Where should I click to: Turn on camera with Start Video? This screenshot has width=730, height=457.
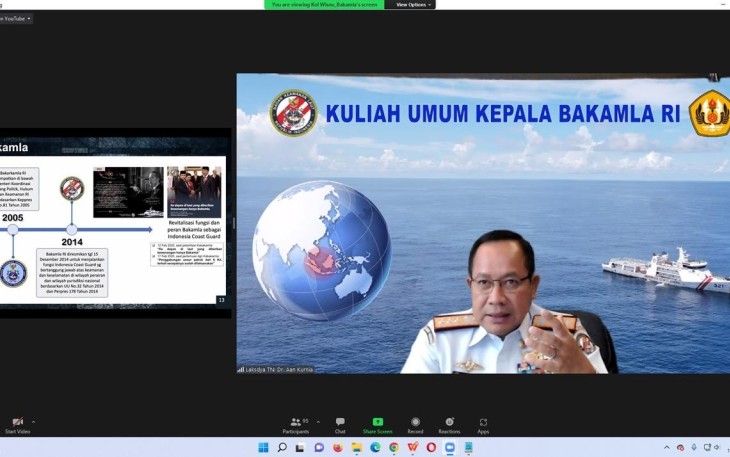click(18, 425)
